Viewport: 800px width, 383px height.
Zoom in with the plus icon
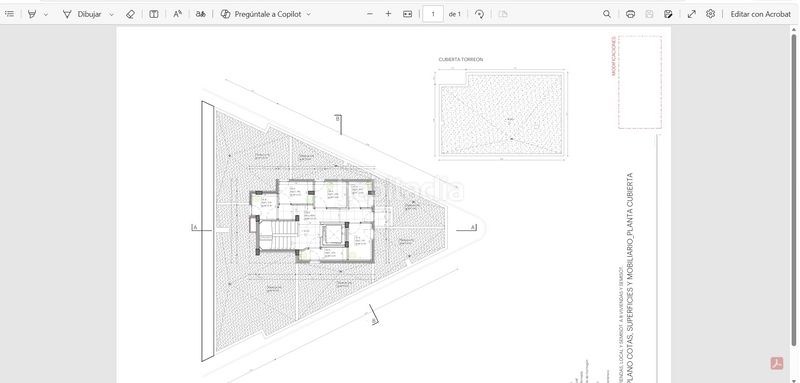point(388,14)
